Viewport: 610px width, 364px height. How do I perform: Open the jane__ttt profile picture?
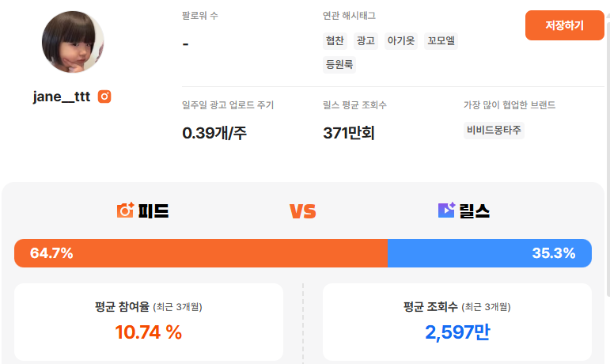pos(73,42)
